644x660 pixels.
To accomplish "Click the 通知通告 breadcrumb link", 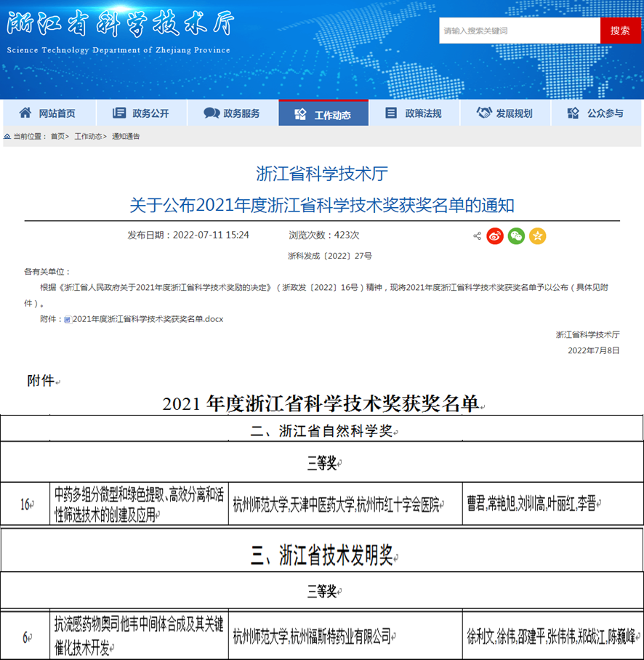I will coord(126,137).
